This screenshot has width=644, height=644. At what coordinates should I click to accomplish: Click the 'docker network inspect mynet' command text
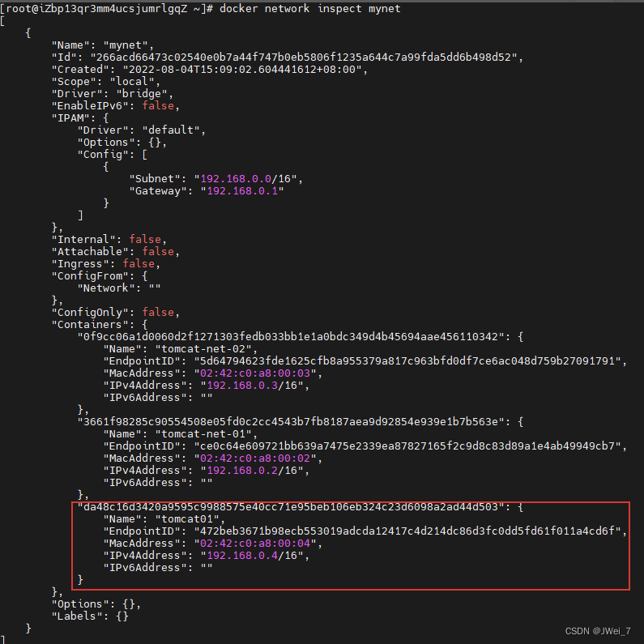[310, 9]
